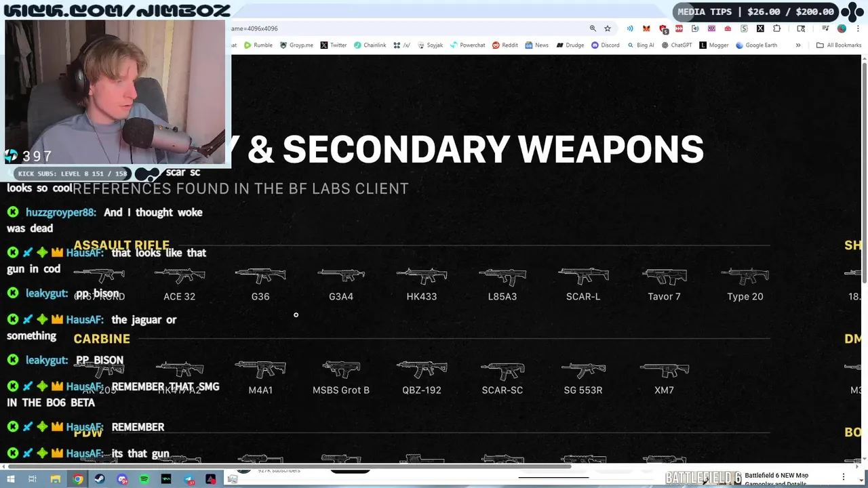This screenshot has width=868, height=488.
Task: Click the MSBS Grot B carbine icon
Action: tap(341, 369)
